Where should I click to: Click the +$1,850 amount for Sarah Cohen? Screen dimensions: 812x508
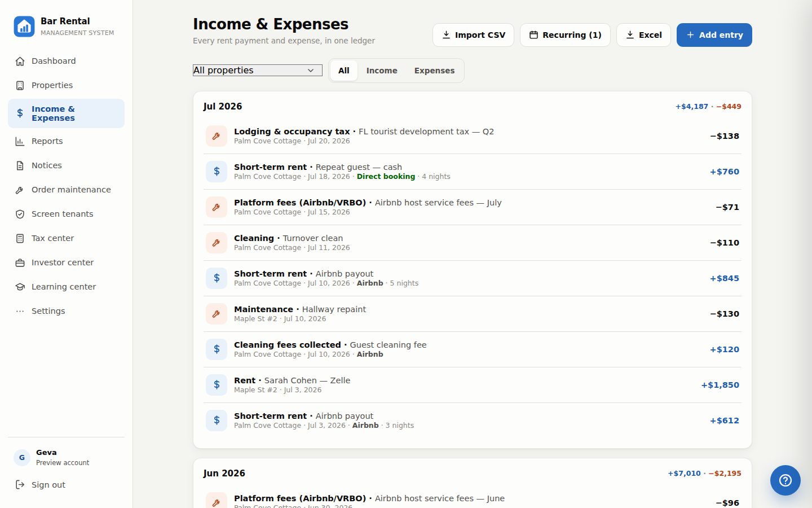720,385
